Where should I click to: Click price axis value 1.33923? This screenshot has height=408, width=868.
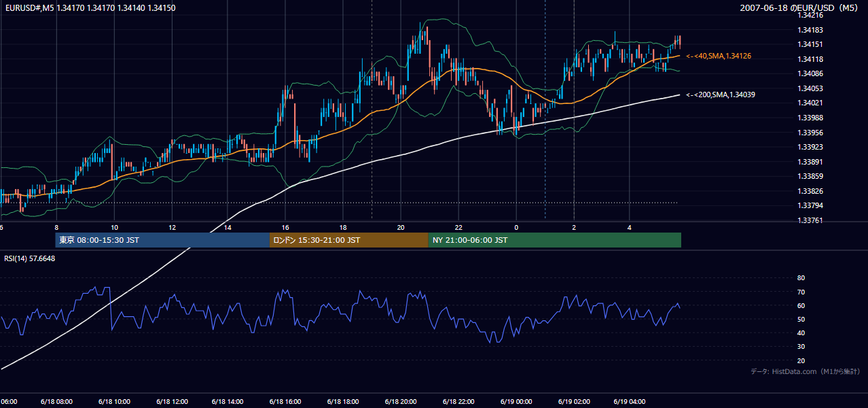(x=810, y=147)
